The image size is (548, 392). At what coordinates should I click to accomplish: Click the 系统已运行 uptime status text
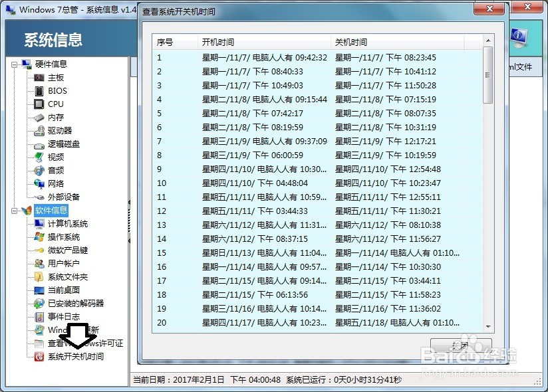click(x=344, y=380)
